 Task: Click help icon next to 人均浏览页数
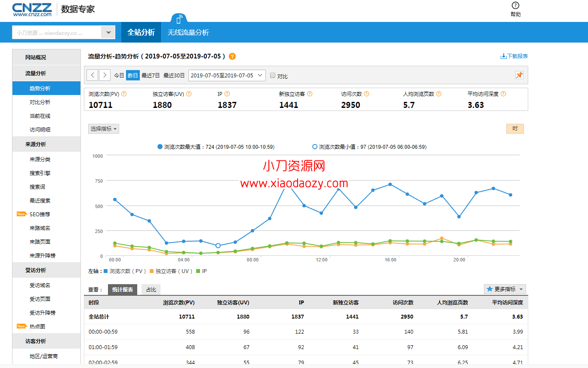click(439, 94)
